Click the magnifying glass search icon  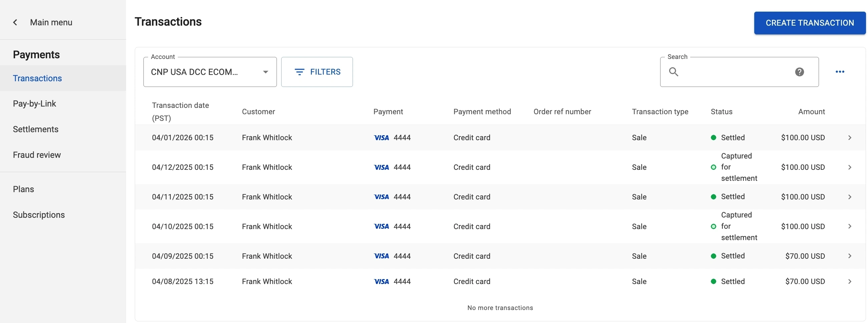tap(673, 72)
